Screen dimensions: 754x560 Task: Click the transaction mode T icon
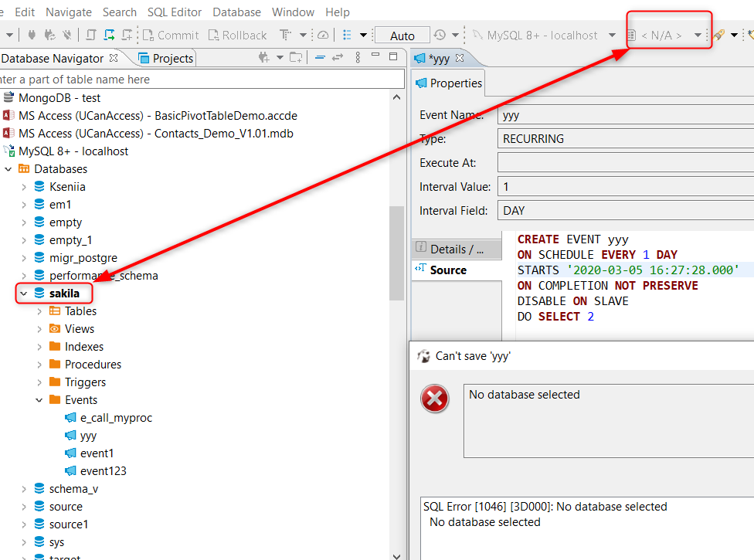285,35
